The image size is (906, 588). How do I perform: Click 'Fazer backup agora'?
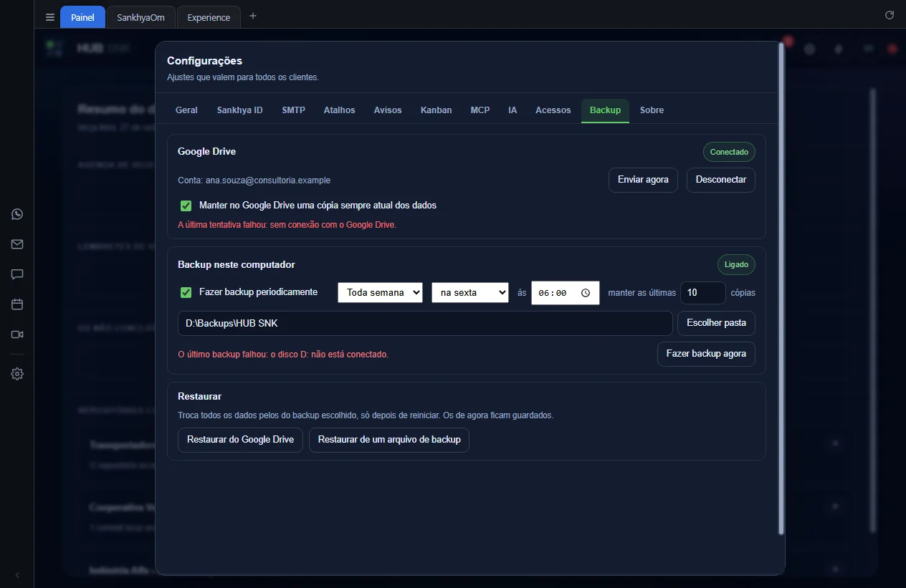click(x=706, y=354)
